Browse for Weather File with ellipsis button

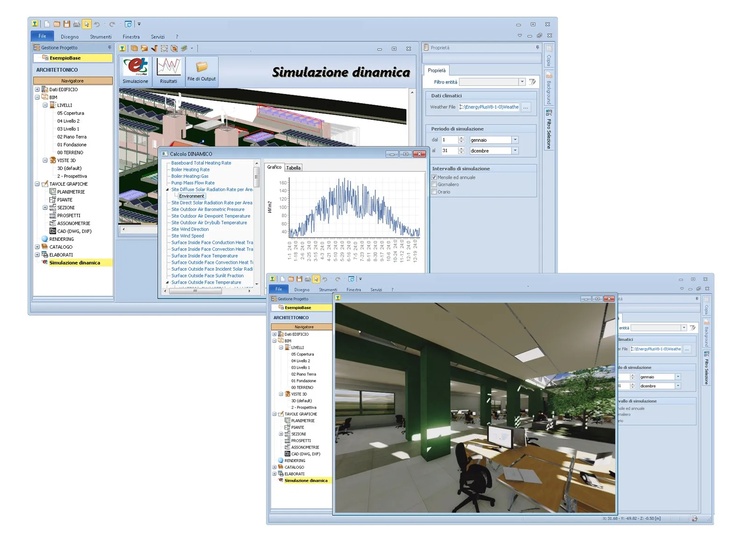click(526, 107)
